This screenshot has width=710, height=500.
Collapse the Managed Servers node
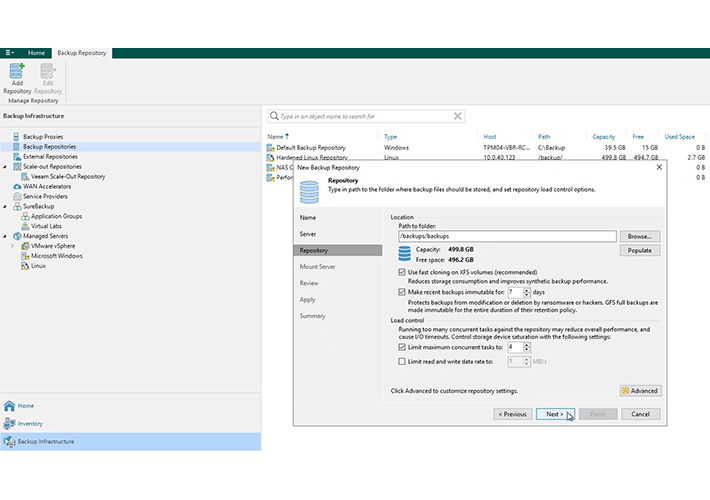5,236
